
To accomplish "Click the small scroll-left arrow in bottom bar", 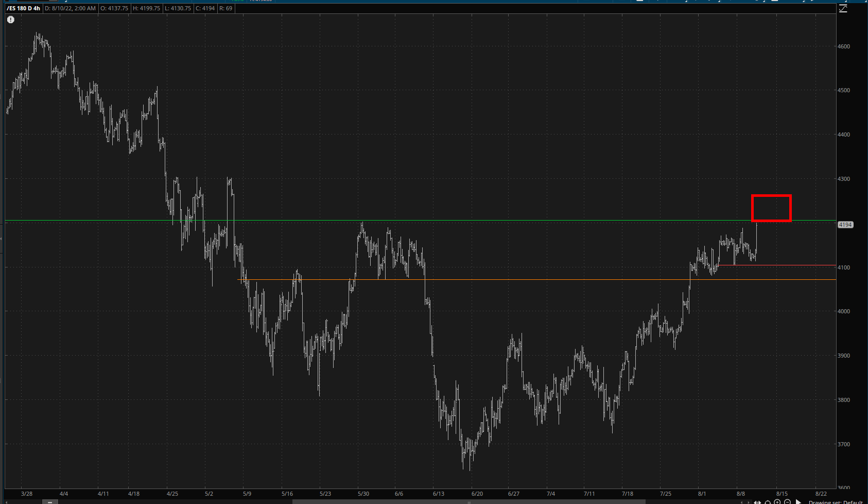I will tap(741, 502).
